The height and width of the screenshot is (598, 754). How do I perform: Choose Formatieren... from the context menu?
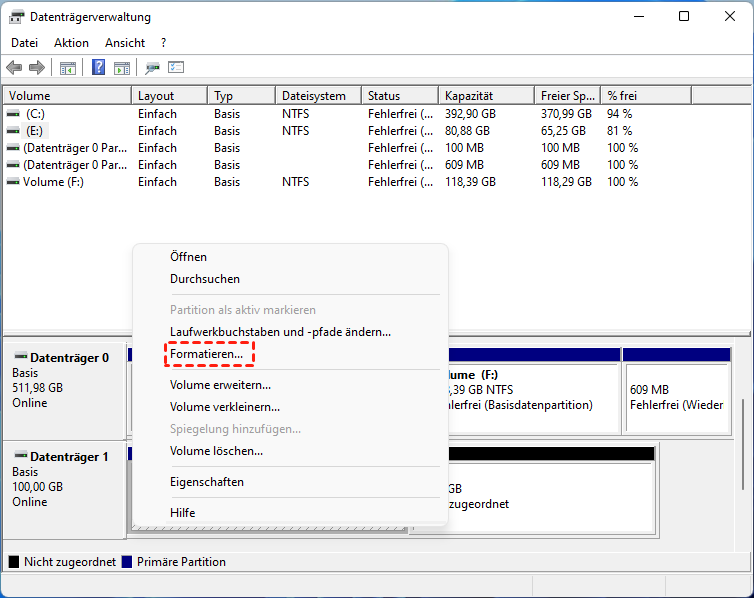[207, 354]
